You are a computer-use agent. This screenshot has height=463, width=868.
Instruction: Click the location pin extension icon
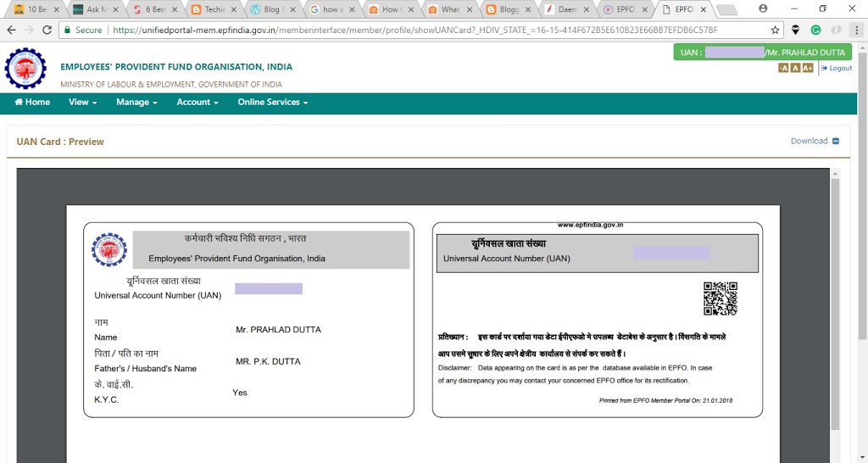795,30
